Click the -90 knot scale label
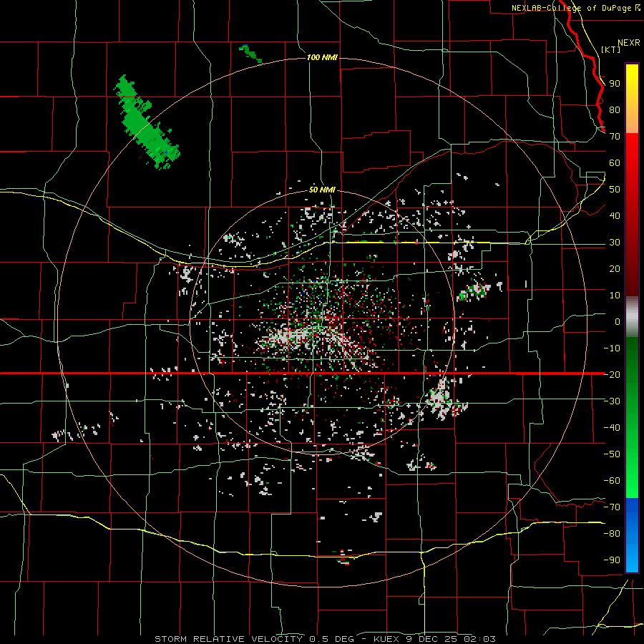 [612, 560]
